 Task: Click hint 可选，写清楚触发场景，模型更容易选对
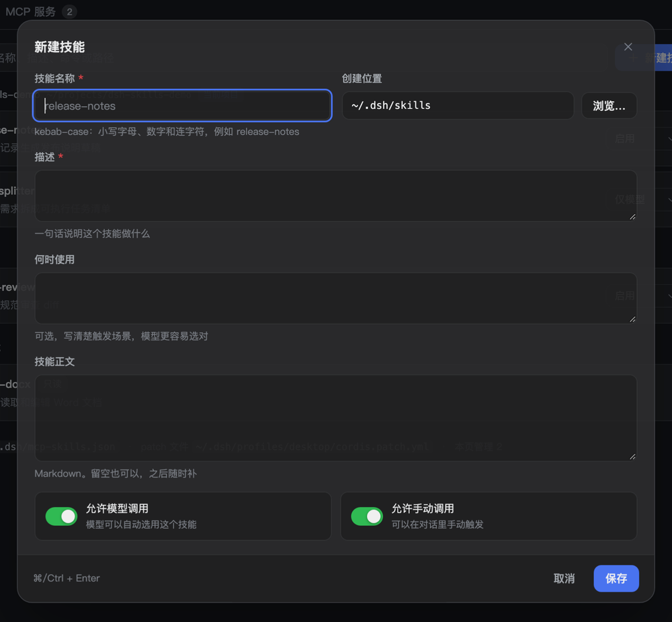121,336
